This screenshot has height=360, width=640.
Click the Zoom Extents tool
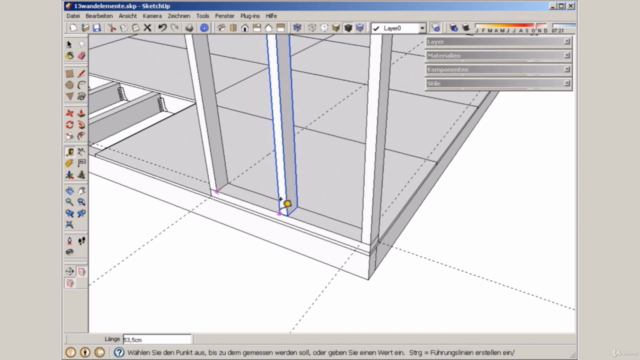coord(69,224)
